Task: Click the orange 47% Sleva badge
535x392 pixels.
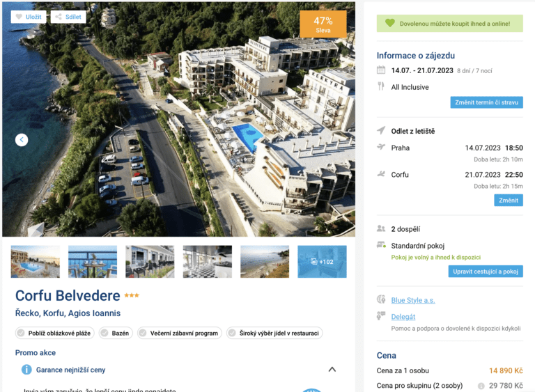Action: tap(323, 24)
